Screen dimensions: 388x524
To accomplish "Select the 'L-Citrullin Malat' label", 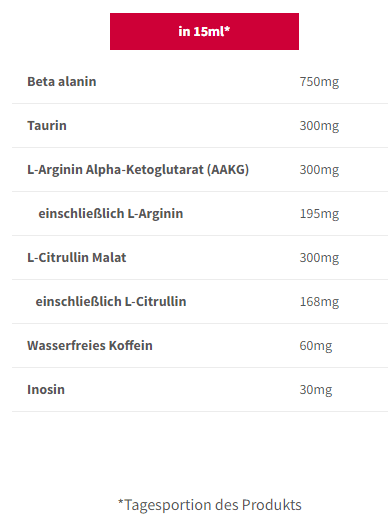I will click(x=77, y=258).
